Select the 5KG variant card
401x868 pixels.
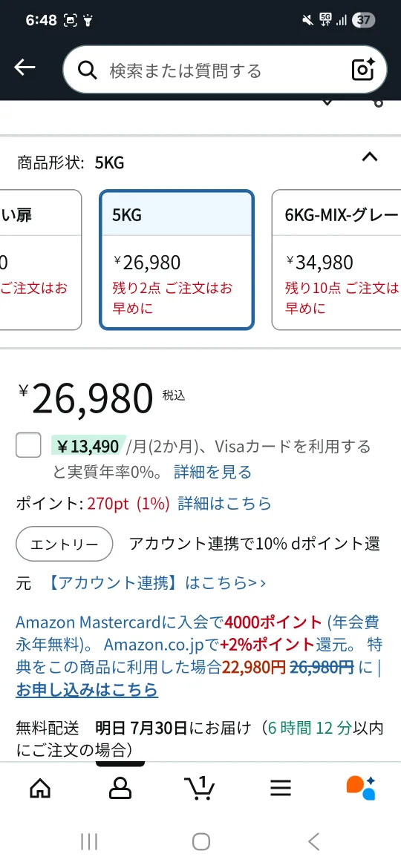point(177,260)
